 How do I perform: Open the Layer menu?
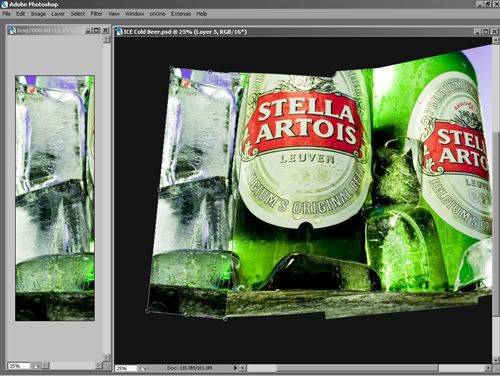tap(58, 14)
